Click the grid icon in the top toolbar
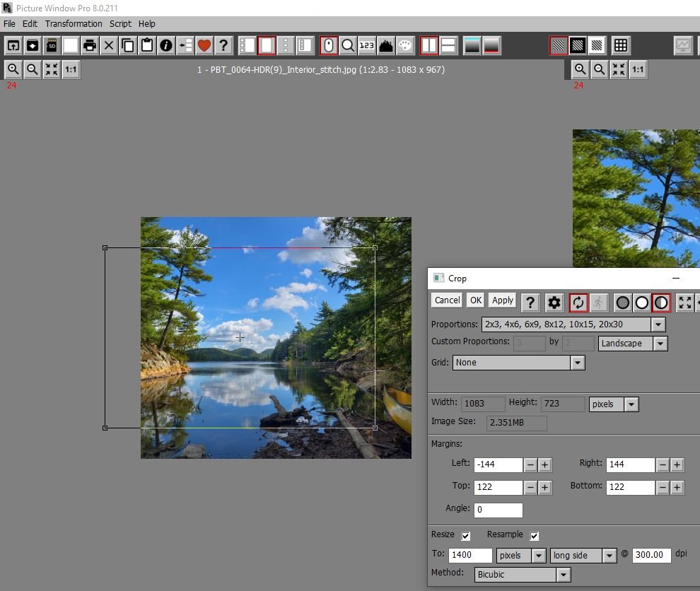The height and width of the screenshot is (591, 700). pos(620,46)
